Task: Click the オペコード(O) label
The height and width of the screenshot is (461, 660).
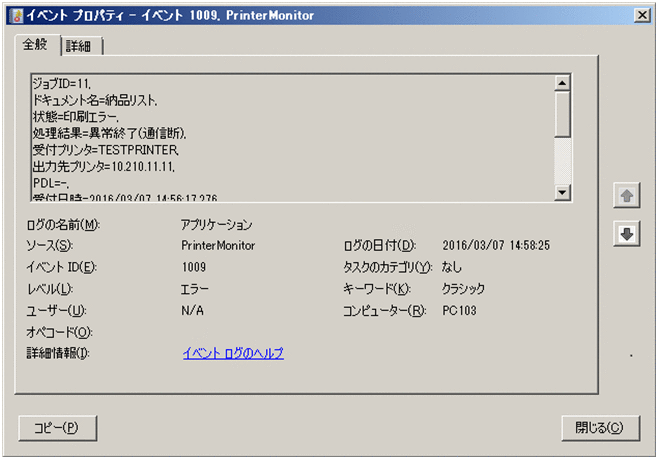Action: (59, 333)
